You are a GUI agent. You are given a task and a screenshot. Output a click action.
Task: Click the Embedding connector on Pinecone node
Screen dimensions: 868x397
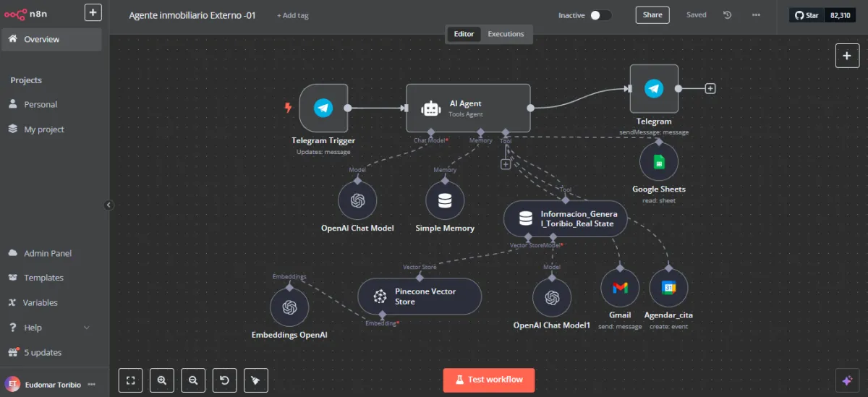(x=381, y=315)
